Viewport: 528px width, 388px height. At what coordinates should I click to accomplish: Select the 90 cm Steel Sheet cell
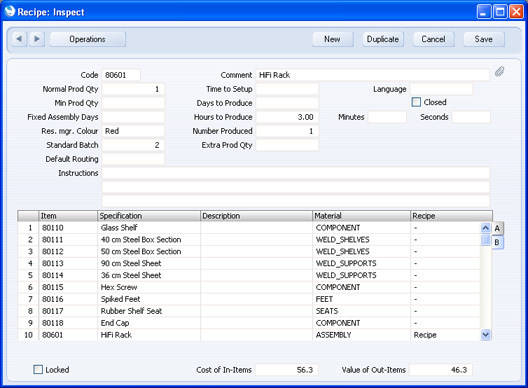[149, 263]
